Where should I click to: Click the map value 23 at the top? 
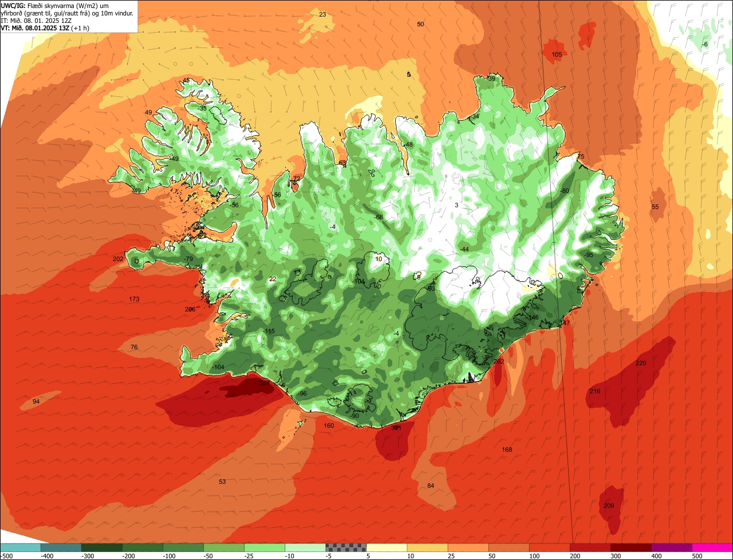tap(322, 14)
